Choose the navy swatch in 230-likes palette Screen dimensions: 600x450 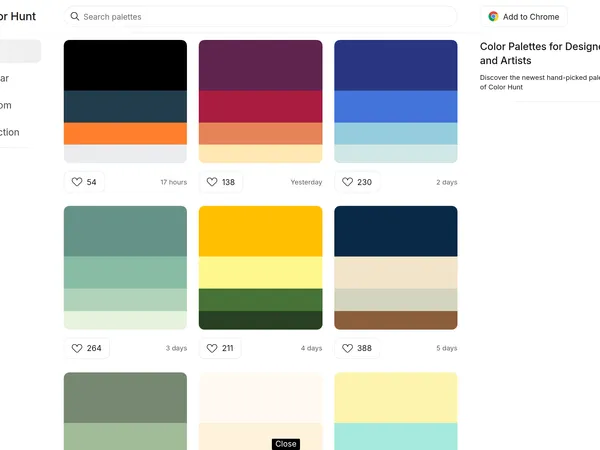pyautogui.click(x=396, y=65)
